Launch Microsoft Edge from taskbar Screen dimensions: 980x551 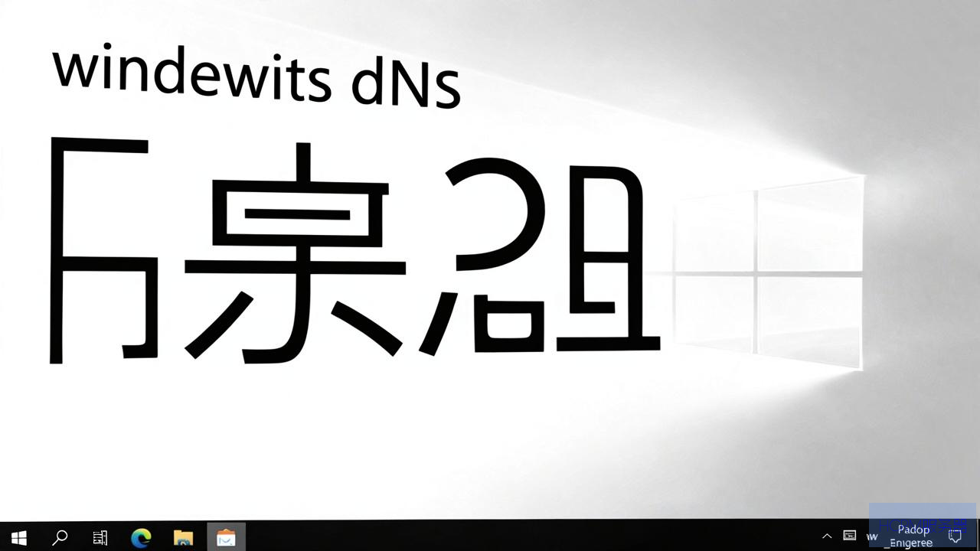coord(142,537)
